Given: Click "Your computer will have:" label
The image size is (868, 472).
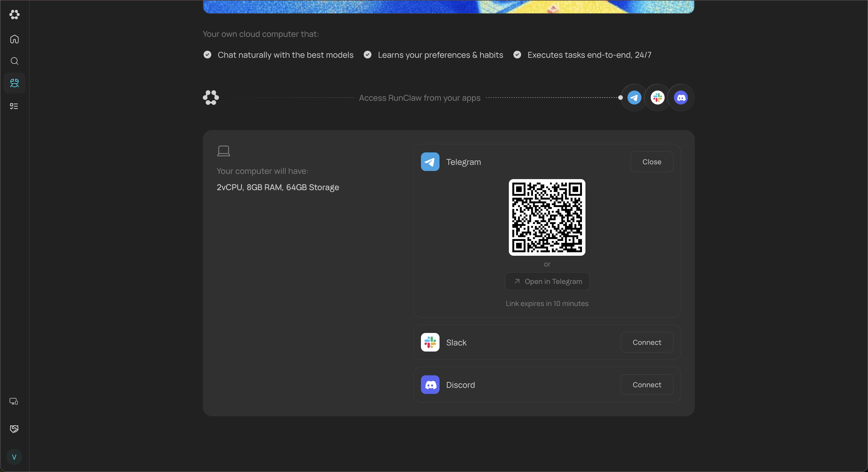Looking at the screenshot, I should [x=263, y=171].
